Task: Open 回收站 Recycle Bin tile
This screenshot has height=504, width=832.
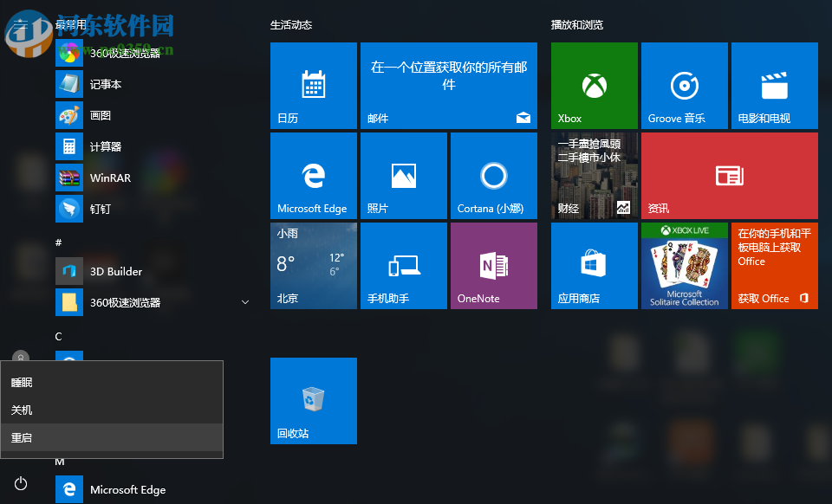Action: coord(313,400)
